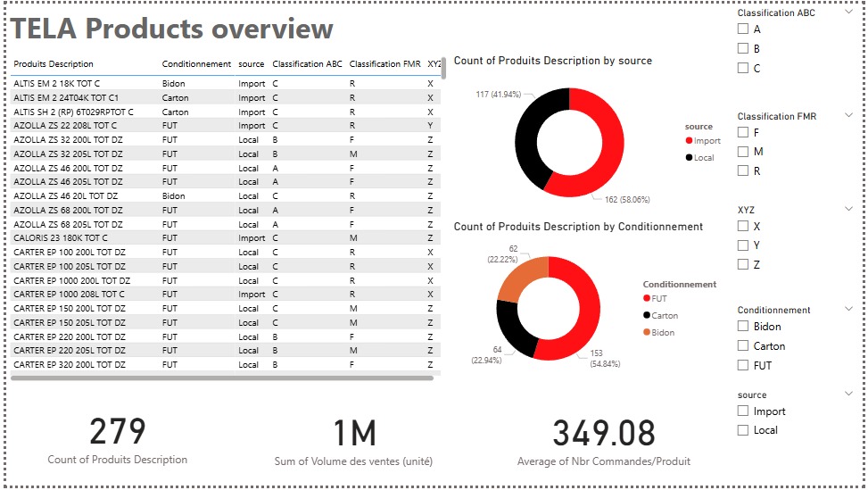
Task: Enable the Z checkbox in XYZ slicer
Action: [x=743, y=264]
